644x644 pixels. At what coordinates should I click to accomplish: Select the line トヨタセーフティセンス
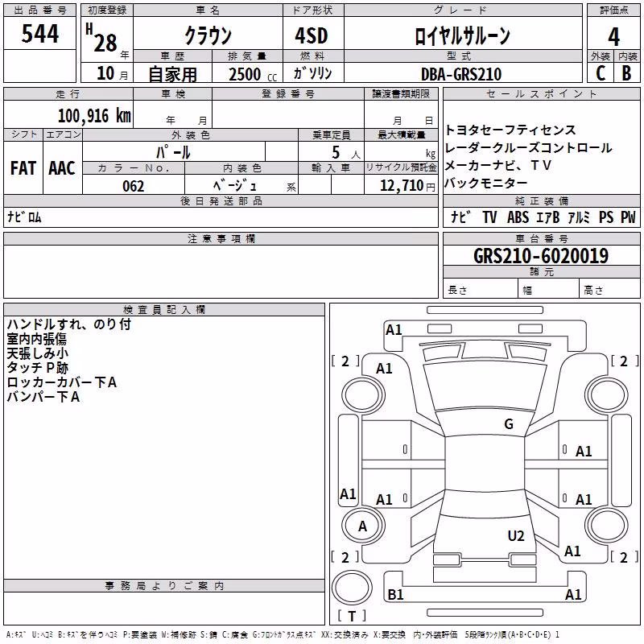point(510,130)
